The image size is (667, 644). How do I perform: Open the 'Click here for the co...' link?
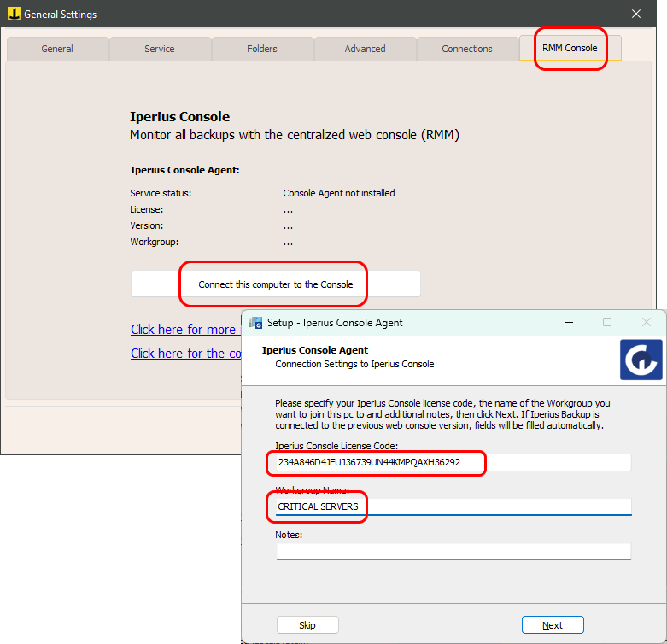186,354
